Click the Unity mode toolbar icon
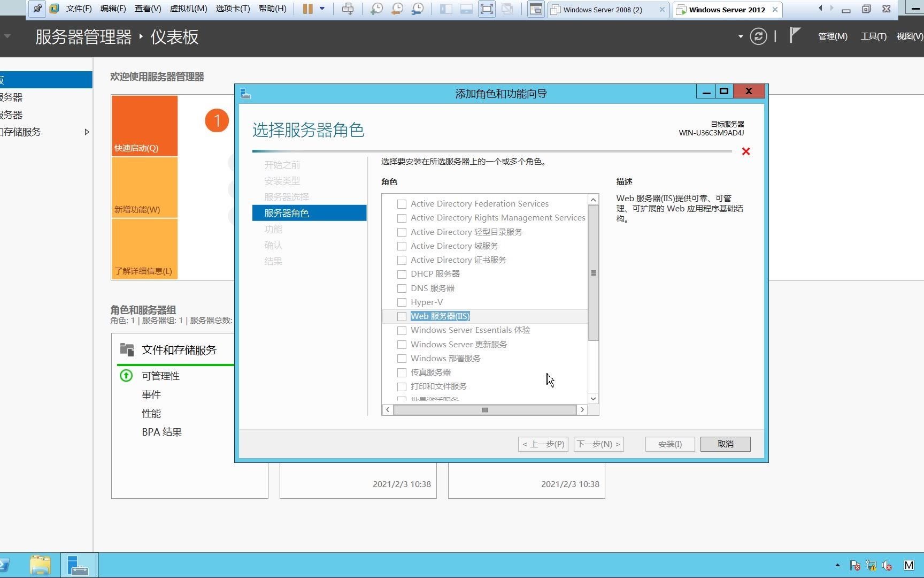 tap(507, 9)
